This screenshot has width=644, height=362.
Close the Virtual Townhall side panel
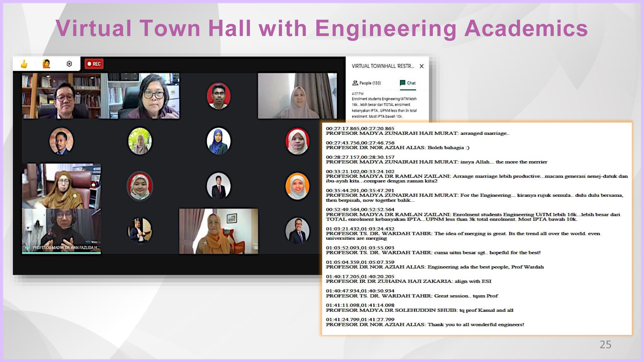[421, 66]
